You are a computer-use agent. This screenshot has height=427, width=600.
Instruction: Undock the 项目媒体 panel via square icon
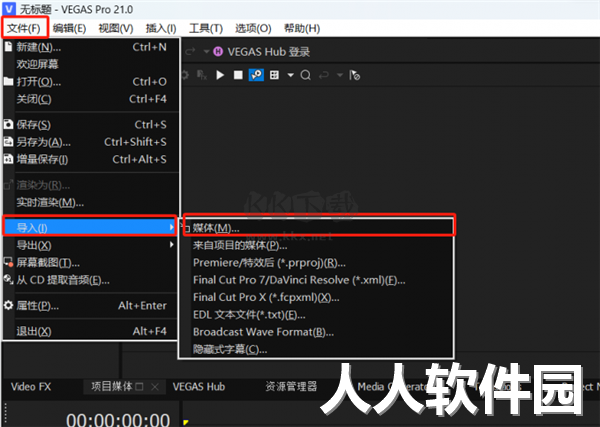point(140,387)
